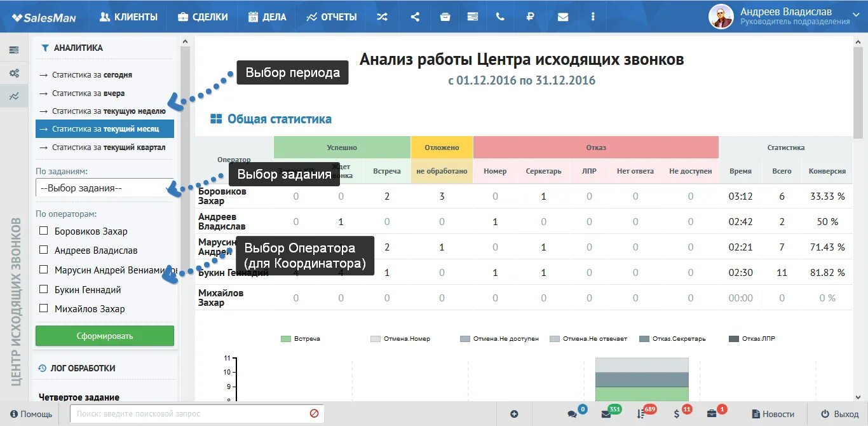Click the list view sidebar icon
This screenshot has width=868, height=426.
coord(14,50)
